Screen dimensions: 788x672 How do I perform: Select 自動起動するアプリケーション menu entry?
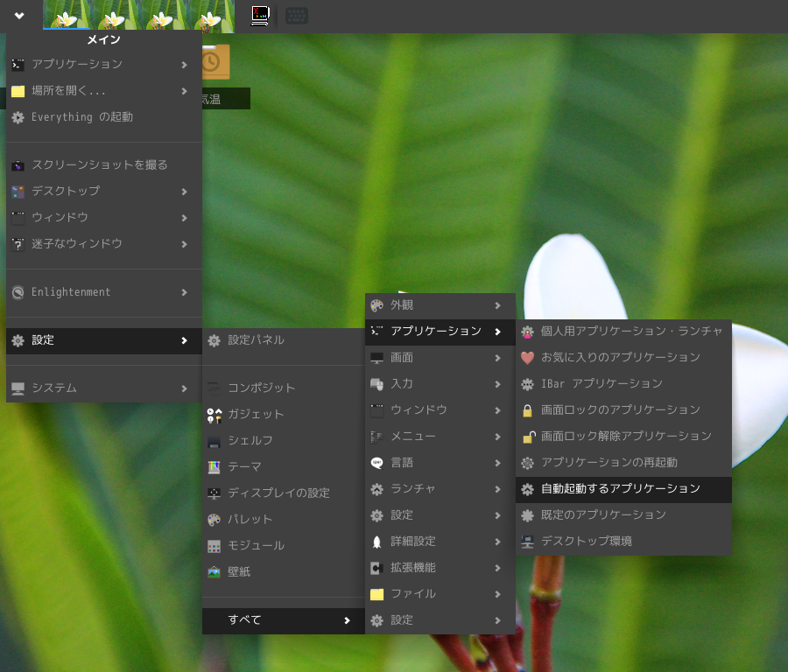(623, 490)
